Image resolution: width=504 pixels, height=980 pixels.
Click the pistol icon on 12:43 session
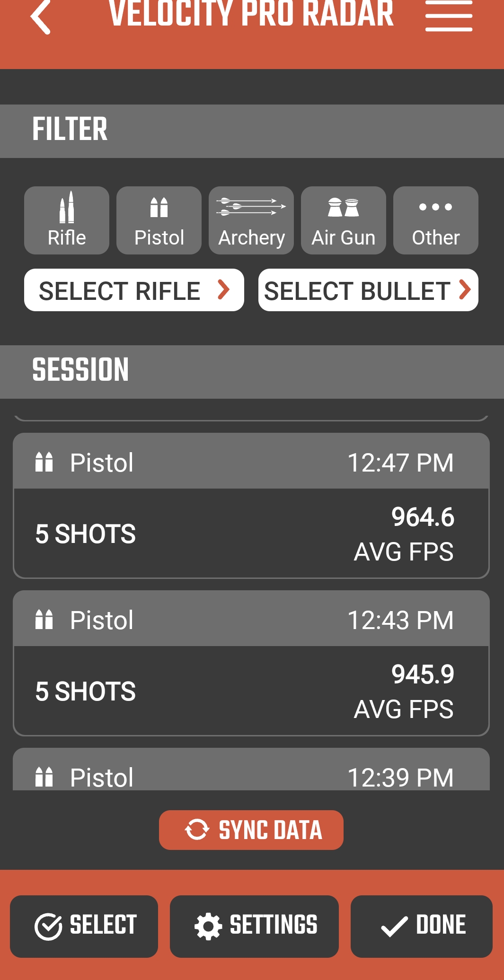(x=44, y=620)
